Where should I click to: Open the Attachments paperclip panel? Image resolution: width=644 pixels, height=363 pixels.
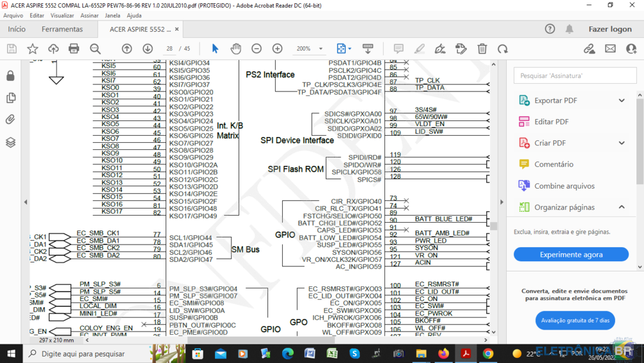[10, 120]
